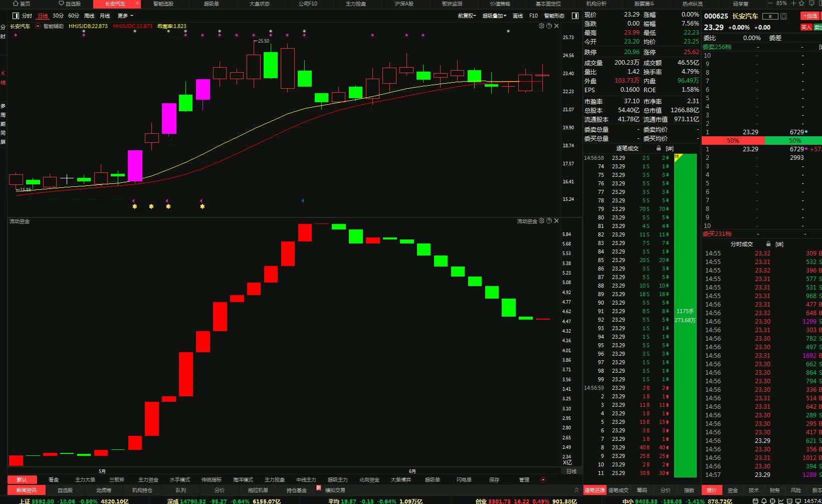Screen dimensions: 822x504
Task: Open the 超级叠加 overlay dropdown
Action: (x=494, y=16)
